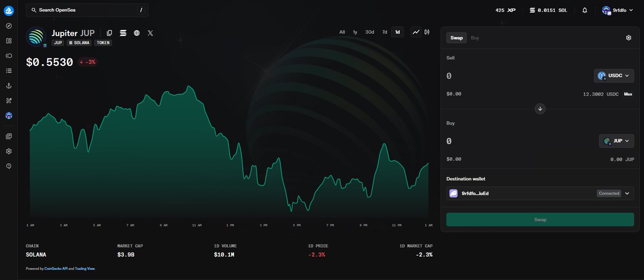The width and height of the screenshot is (644, 280).
Task: Open the OpenSea home logo
Action: 9,10
